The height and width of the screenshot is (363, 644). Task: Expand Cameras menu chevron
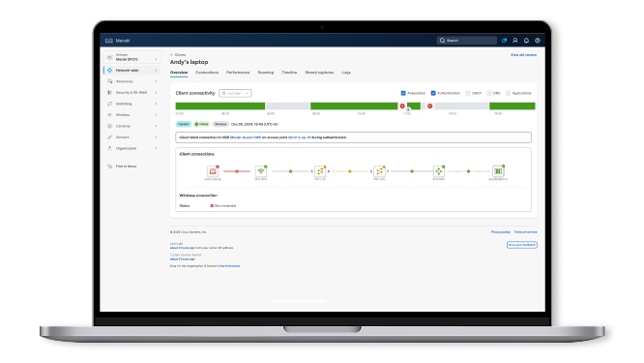click(x=156, y=126)
